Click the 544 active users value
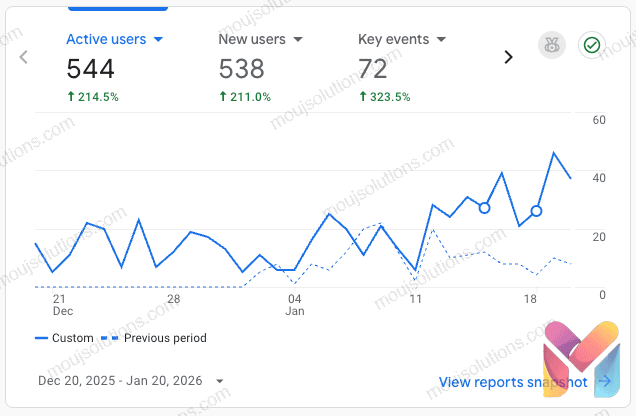Screen dimensions: 636x416 pyautogui.click(x=90, y=69)
